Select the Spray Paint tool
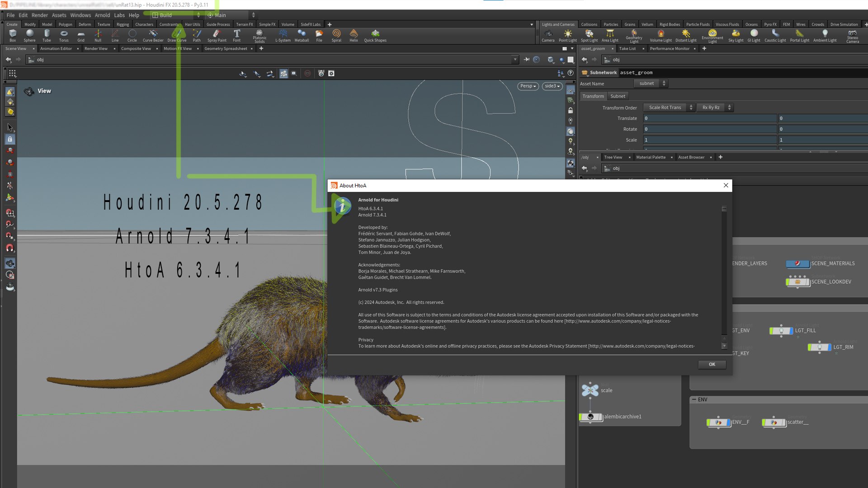The width and height of the screenshot is (868, 488). pos(217,36)
